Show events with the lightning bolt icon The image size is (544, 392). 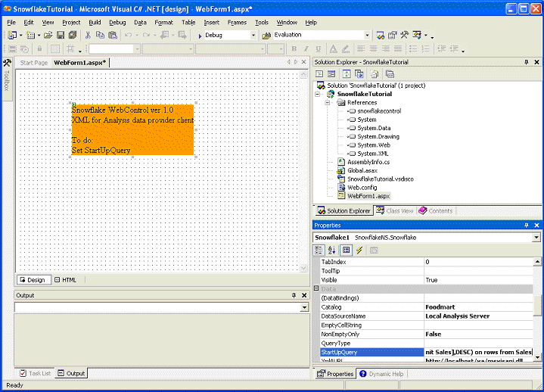click(x=359, y=250)
